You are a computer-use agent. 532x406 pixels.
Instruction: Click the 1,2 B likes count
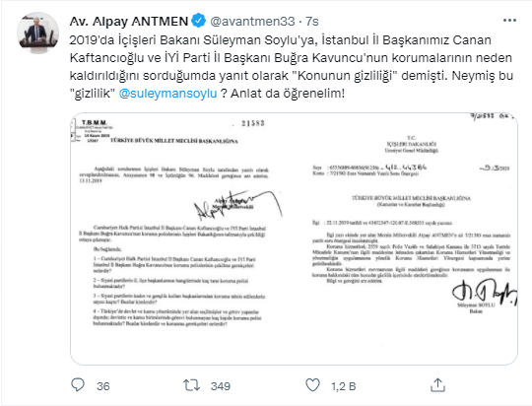(344, 386)
